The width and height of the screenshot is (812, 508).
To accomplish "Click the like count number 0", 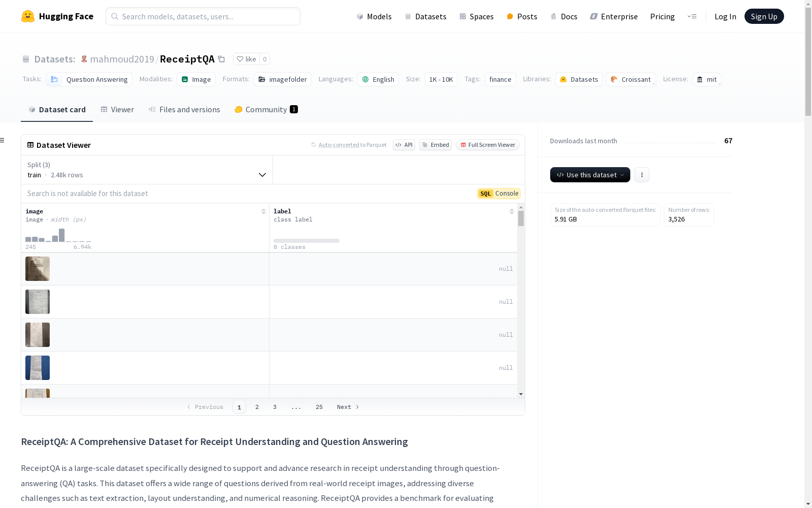I will click(x=264, y=59).
